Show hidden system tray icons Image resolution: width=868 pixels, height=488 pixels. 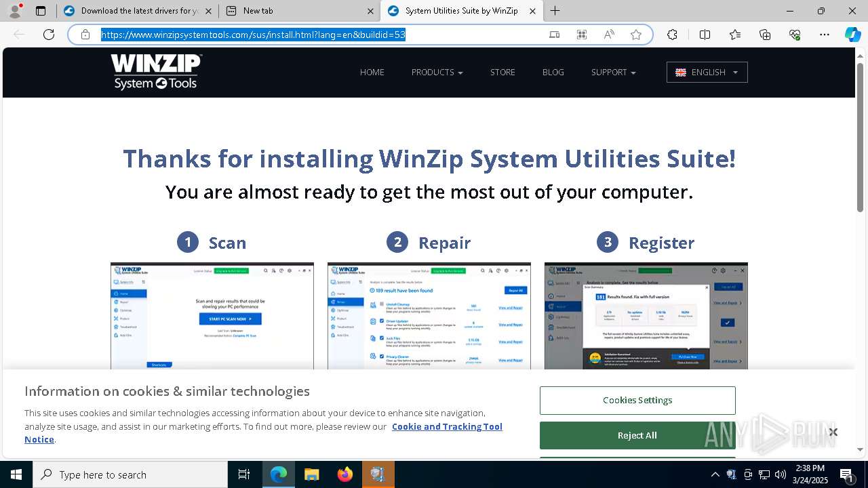(715, 474)
